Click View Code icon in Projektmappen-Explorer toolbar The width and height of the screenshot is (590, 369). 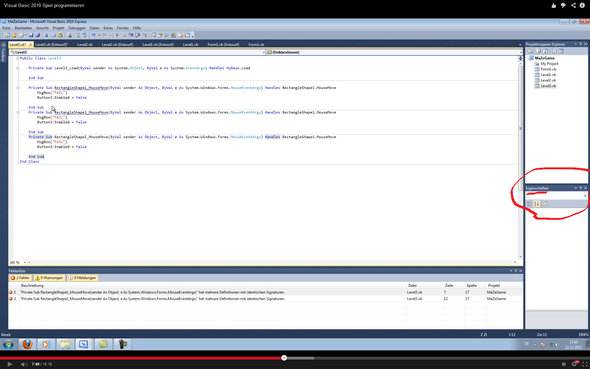554,51
